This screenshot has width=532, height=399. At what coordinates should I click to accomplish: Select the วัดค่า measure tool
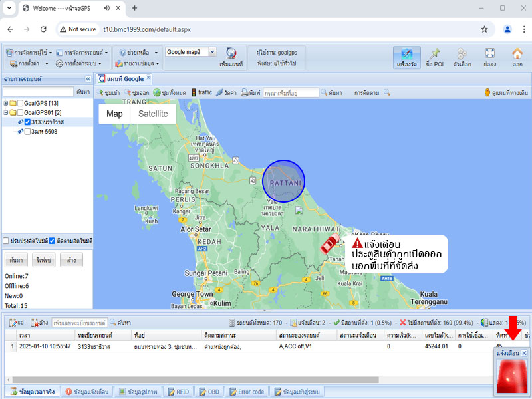pos(226,92)
